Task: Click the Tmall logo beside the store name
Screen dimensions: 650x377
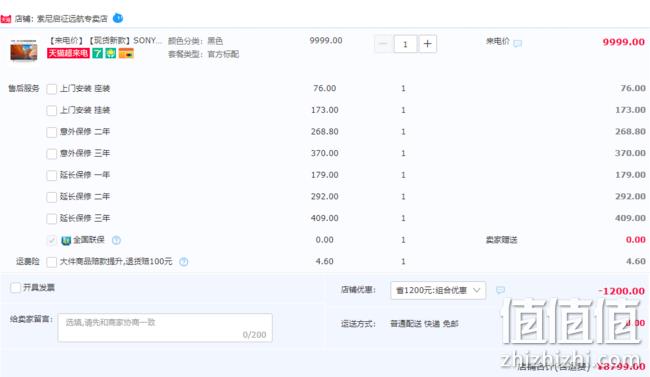Action: [x=5, y=19]
